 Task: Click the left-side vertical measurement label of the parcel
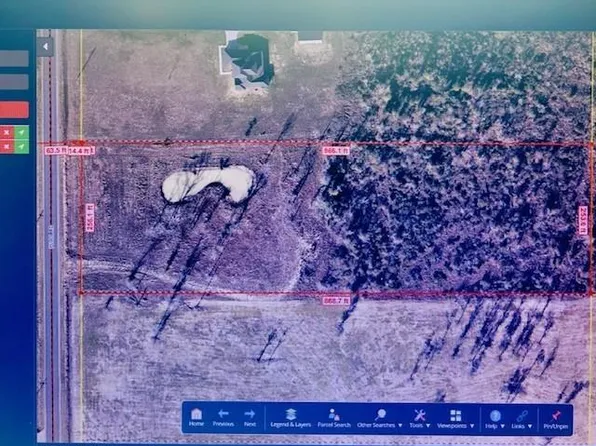point(90,217)
